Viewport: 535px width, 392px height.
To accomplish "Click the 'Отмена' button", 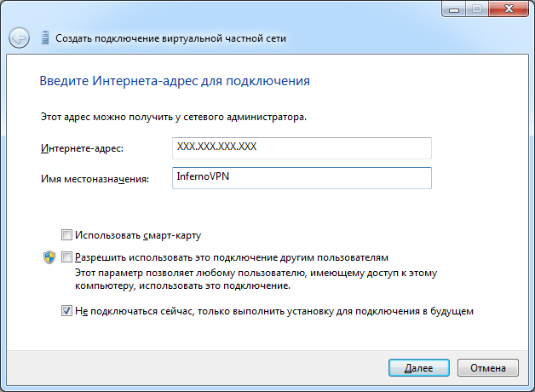I will (488, 368).
